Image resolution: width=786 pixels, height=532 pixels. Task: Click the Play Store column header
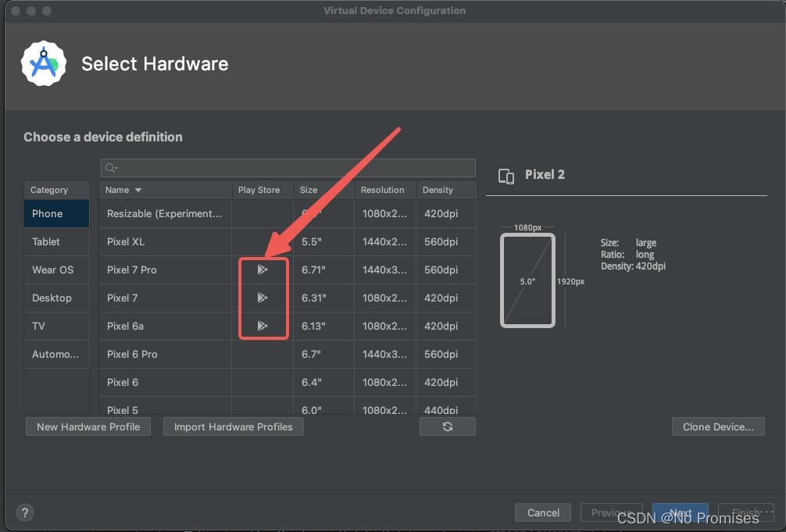[x=263, y=190]
